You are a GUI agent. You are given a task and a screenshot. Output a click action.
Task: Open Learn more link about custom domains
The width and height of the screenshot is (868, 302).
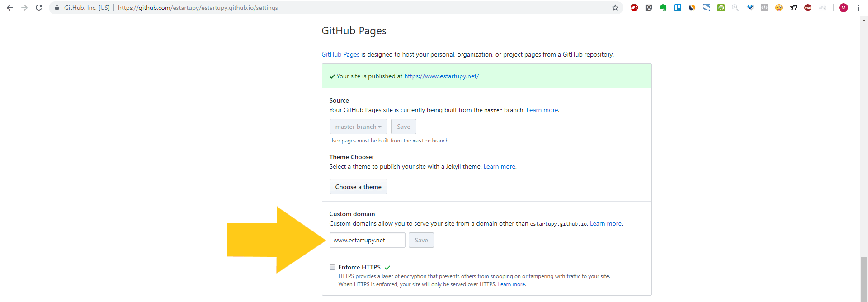(606, 223)
